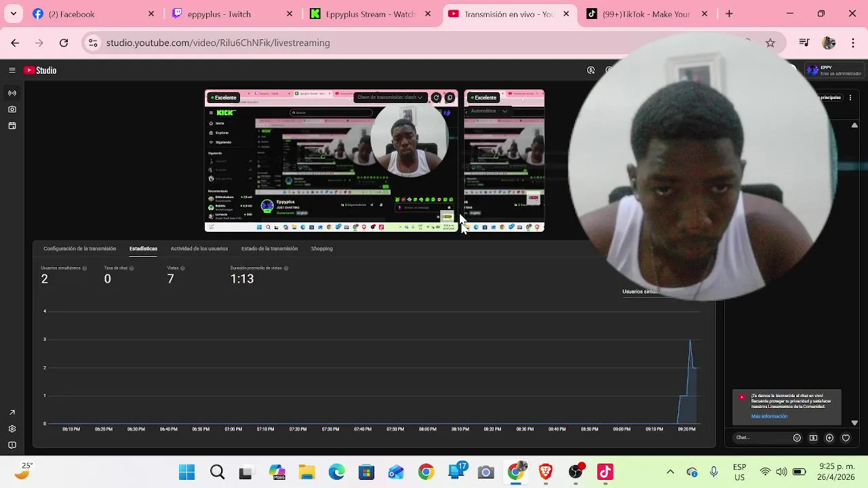Select the Estadísticas tab
The width and height of the screenshot is (868, 488).
pyautogui.click(x=143, y=249)
